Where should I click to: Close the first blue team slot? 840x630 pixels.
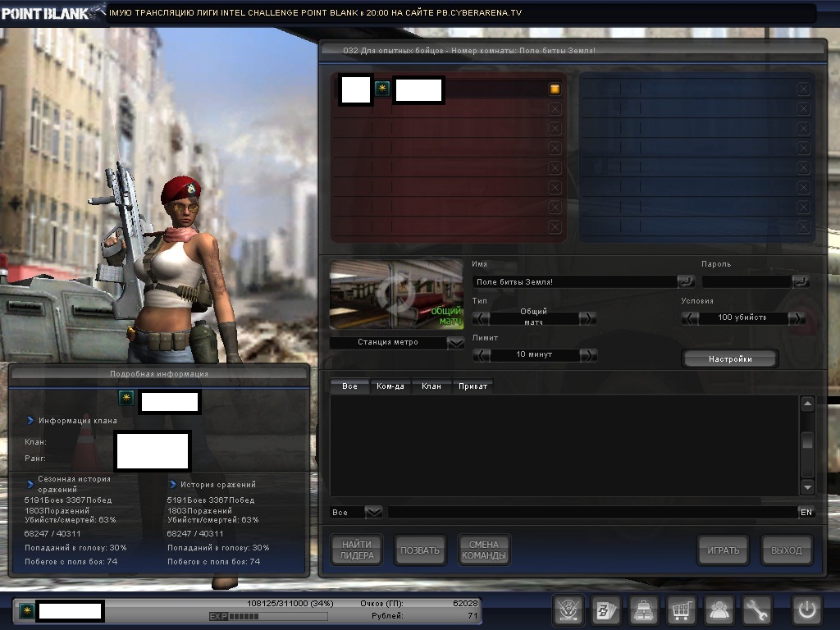[803, 89]
